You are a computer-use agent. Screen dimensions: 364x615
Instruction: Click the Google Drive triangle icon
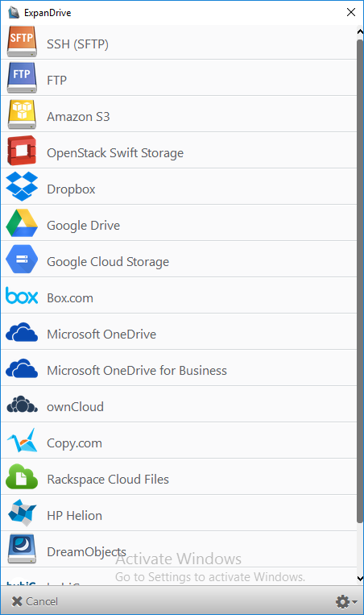pyautogui.click(x=22, y=222)
